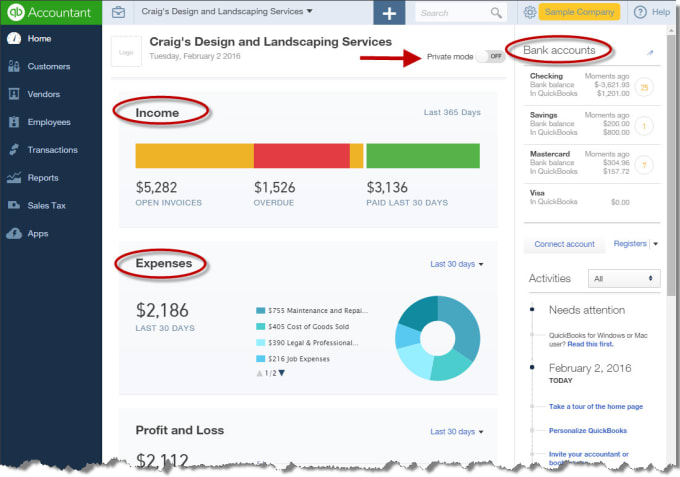Image resolution: width=680 pixels, height=477 pixels.
Task: Open the Reports menu item
Action: click(43, 178)
